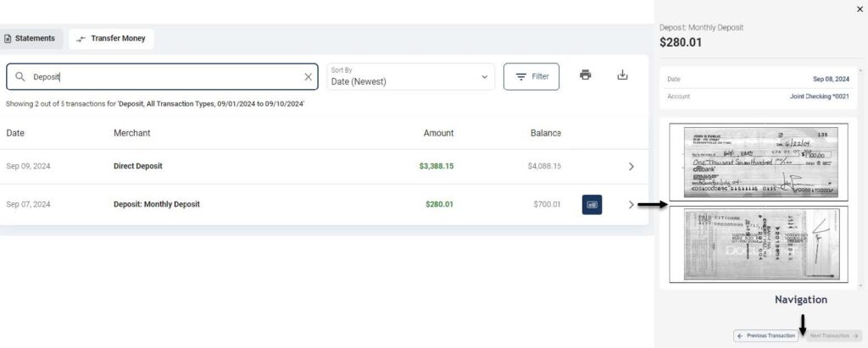Click the Filter button
The height and width of the screenshot is (348, 868).
(531, 77)
